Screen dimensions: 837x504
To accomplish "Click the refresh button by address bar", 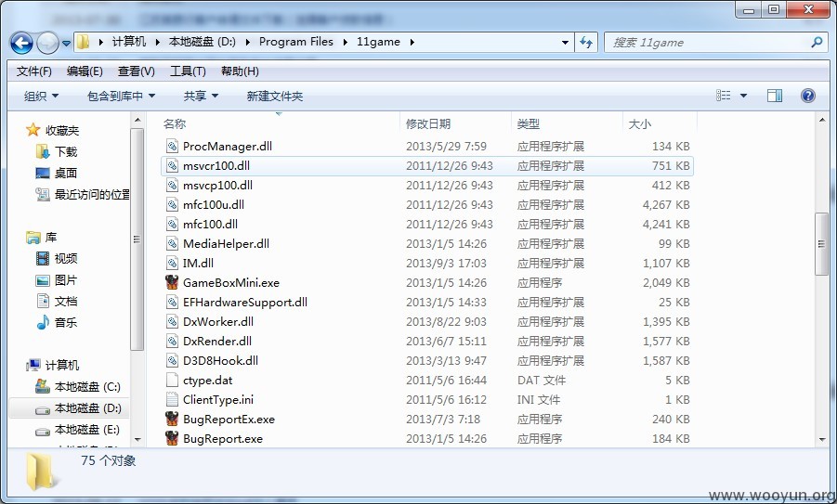I will (x=586, y=43).
